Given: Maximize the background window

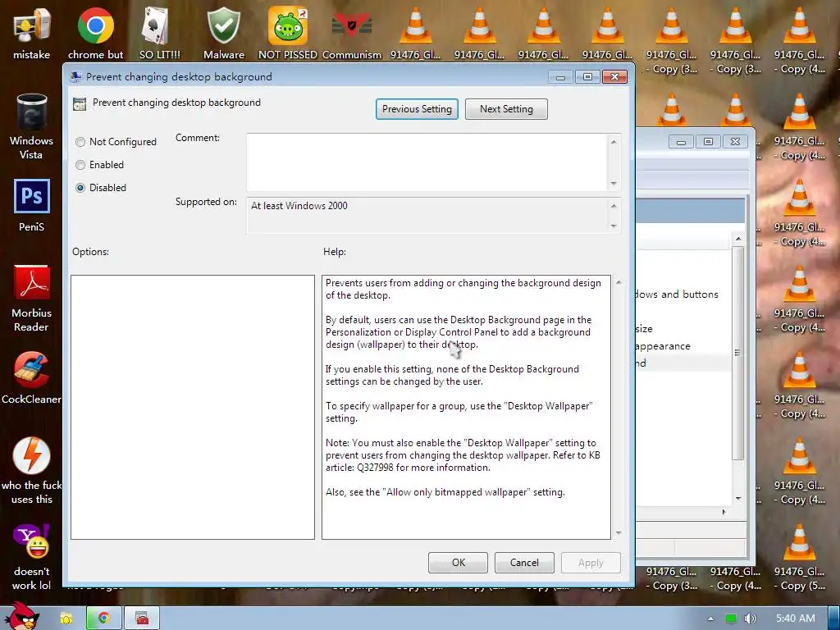Looking at the screenshot, I should coord(708,142).
